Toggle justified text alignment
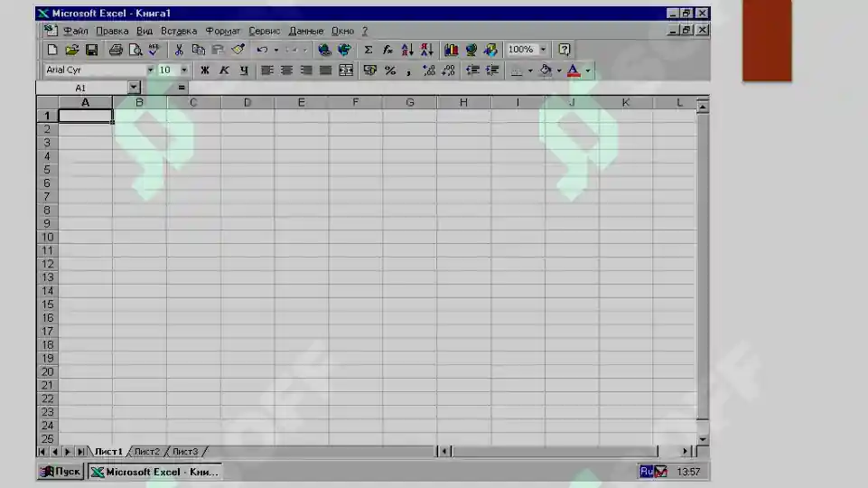This screenshot has width=868, height=488. pyautogui.click(x=325, y=70)
